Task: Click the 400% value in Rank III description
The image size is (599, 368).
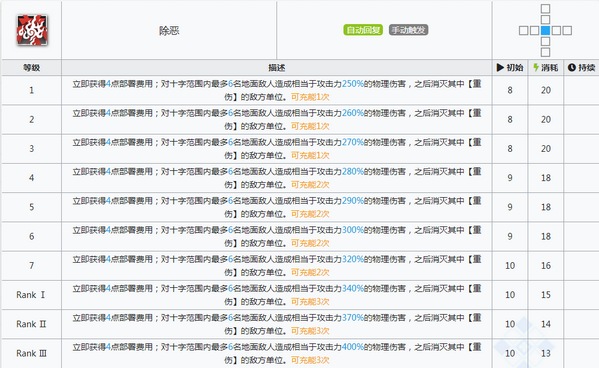Action: click(x=353, y=347)
